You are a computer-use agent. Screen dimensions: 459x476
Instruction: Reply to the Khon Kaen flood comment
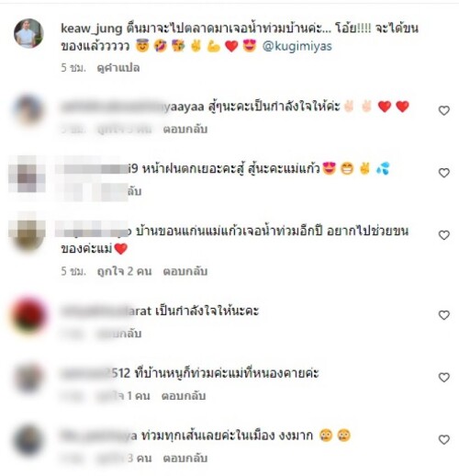tap(185, 271)
